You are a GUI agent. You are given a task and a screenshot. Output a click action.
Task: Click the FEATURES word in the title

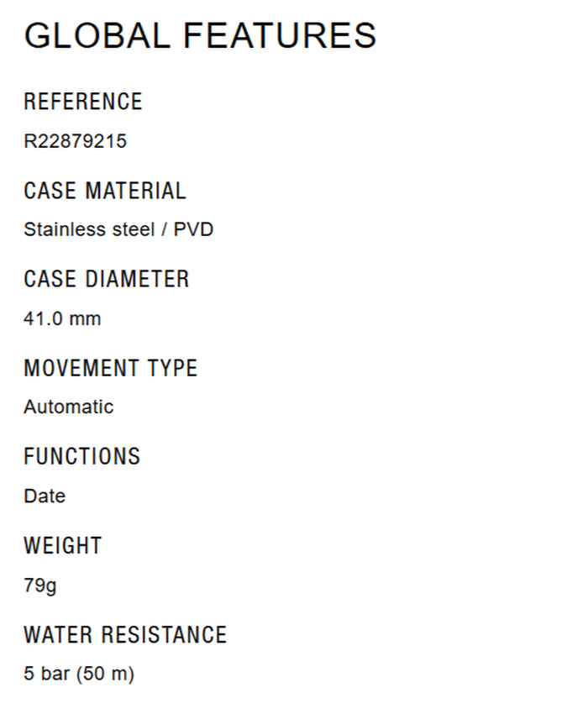pos(280,35)
